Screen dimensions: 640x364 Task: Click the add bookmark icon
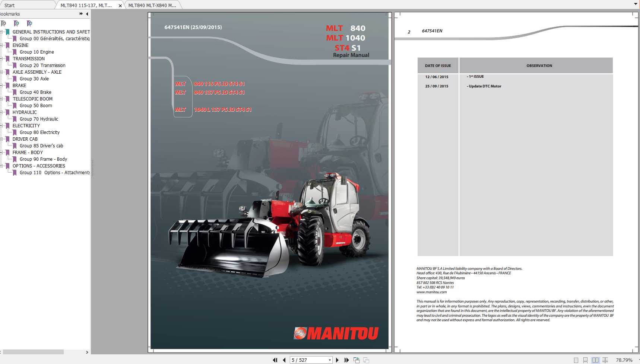pos(16,23)
